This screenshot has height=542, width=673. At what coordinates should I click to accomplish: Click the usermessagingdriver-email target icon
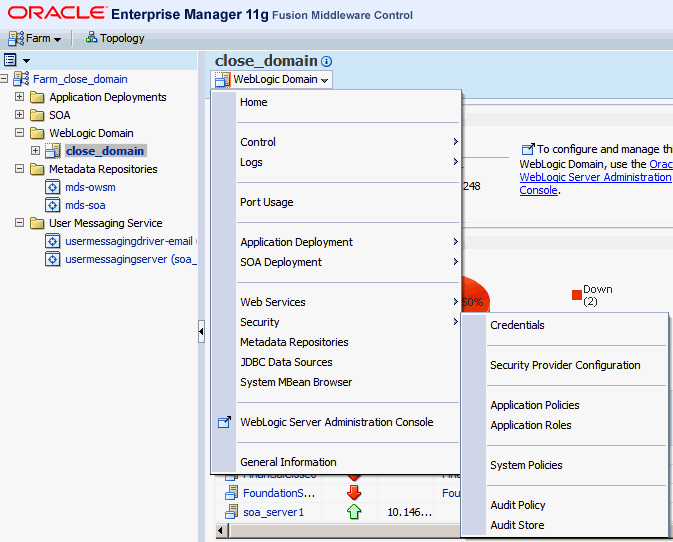[x=52, y=242]
